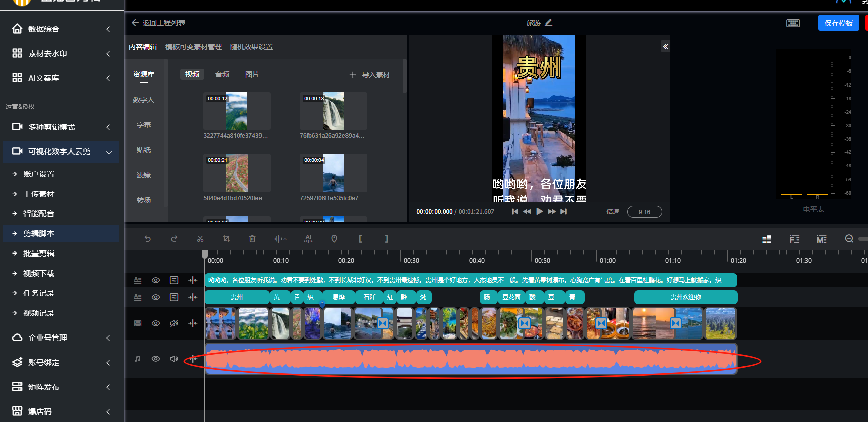Image resolution: width=868 pixels, height=422 pixels.
Task: Set the out-point right bracket
Action: pos(386,239)
